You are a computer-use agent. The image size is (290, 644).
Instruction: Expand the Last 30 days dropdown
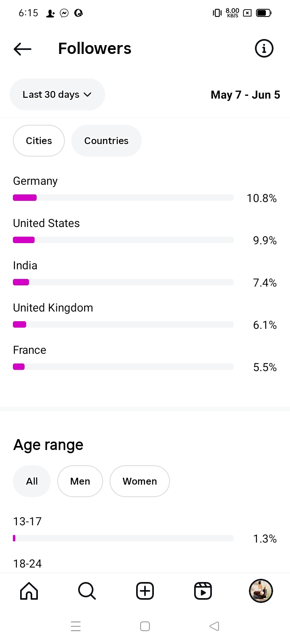coord(57,95)
